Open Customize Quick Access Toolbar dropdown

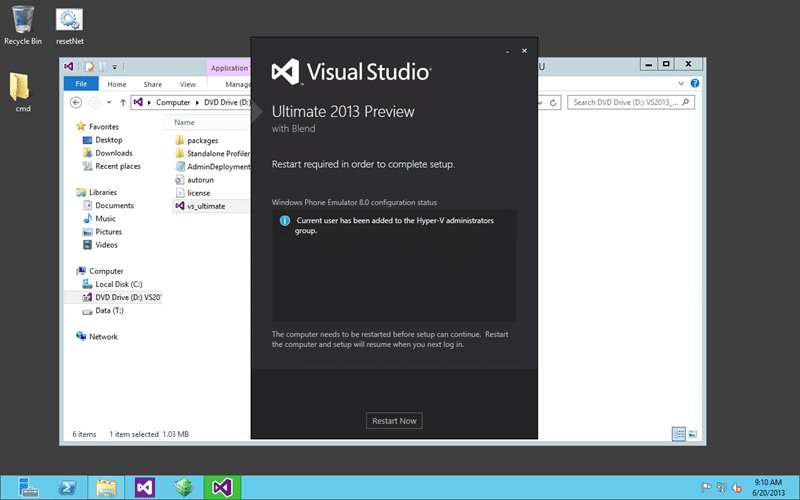(115, 67)
